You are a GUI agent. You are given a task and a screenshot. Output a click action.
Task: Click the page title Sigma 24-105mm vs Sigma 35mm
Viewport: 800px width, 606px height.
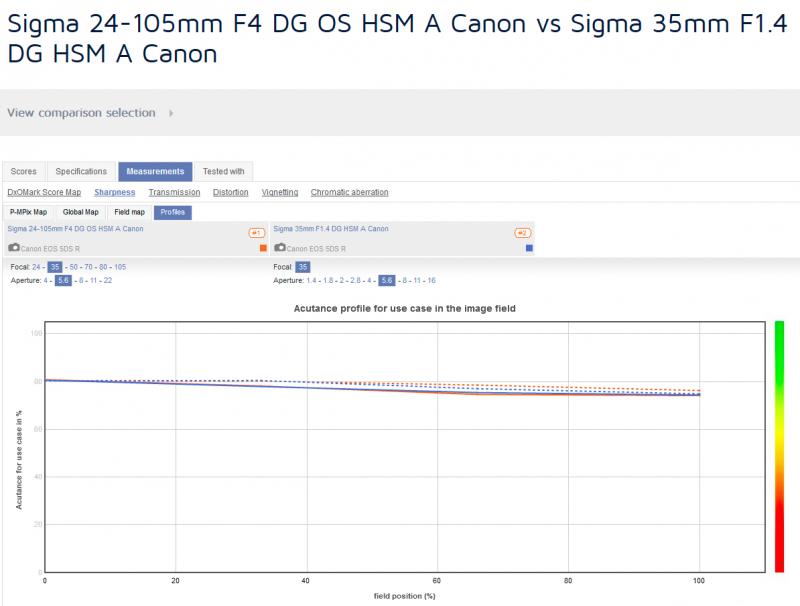click(397, 38)
